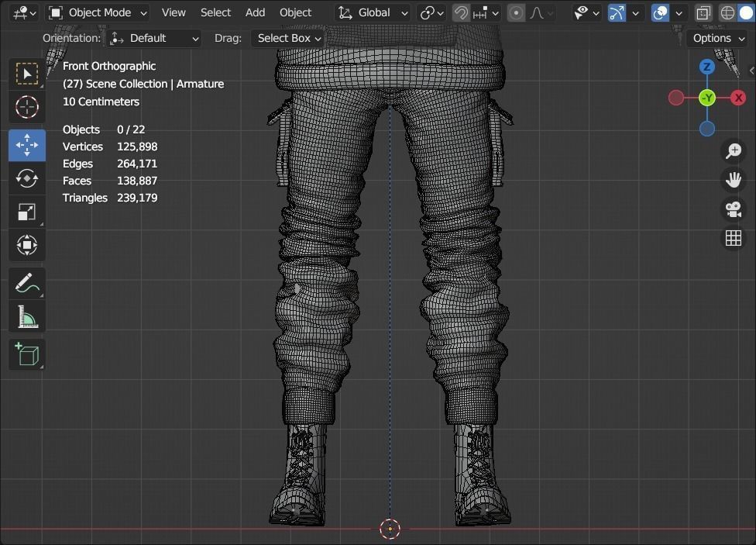Toggle show gizmo button
Screen dimensions: 756x545
tap(617, 13)
